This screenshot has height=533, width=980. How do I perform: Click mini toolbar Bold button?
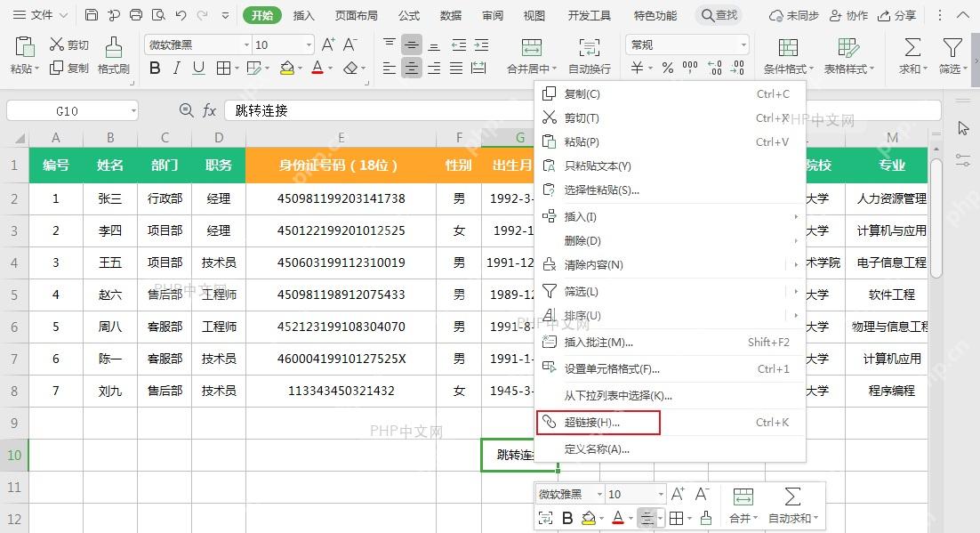click(x=567, y=518)
